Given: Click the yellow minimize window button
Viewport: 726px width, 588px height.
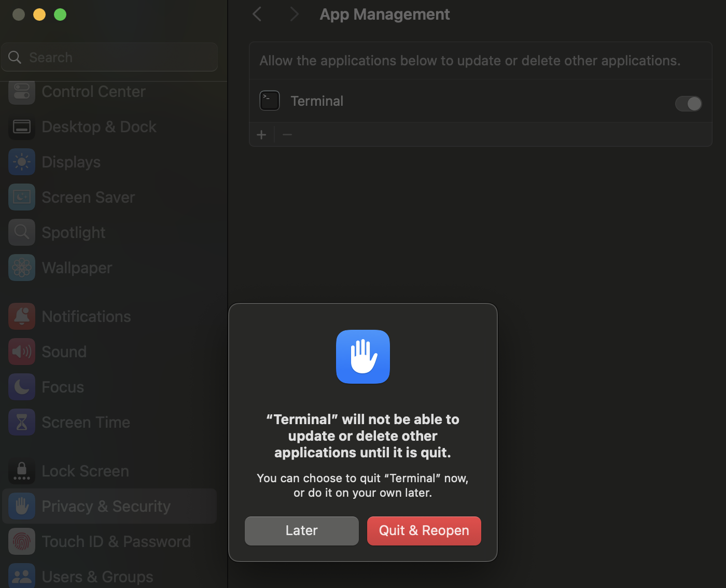Looking at the screenshot, I should [39, 15].
